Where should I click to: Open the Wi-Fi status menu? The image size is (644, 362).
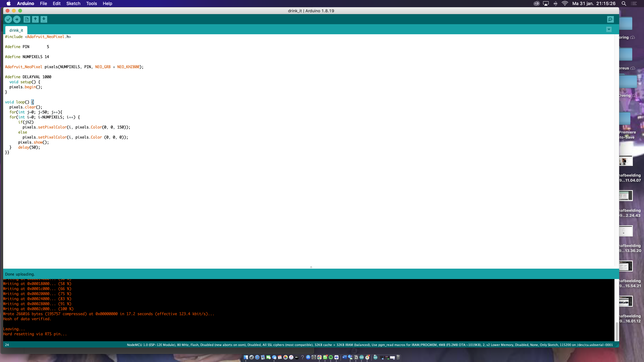[565, 3]
